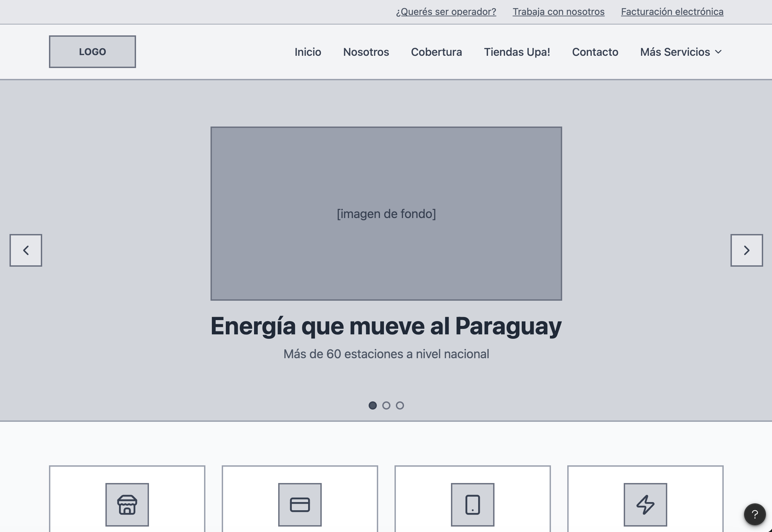Open the Tiendas Upa! menu item

click(x=517, y=52)
